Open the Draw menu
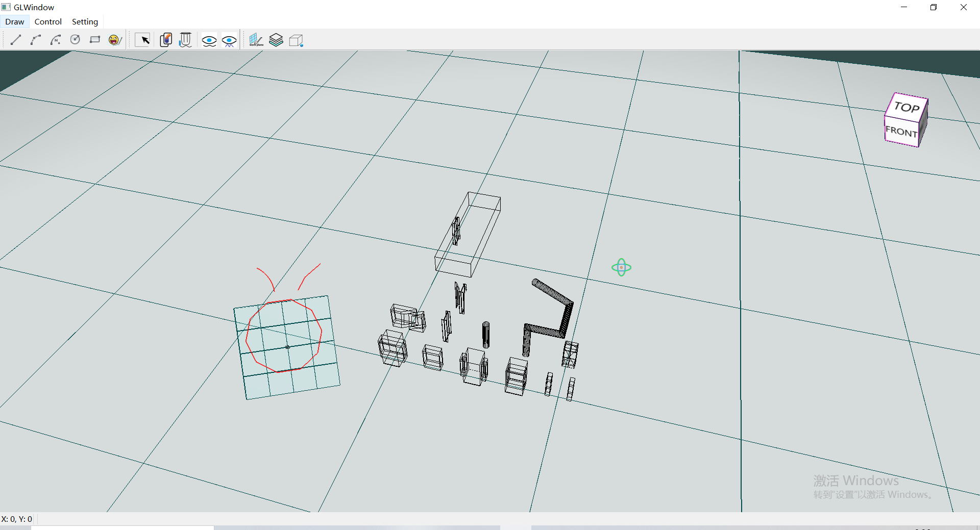This screenshot has width=980, height=530. (x=15, y=21)
